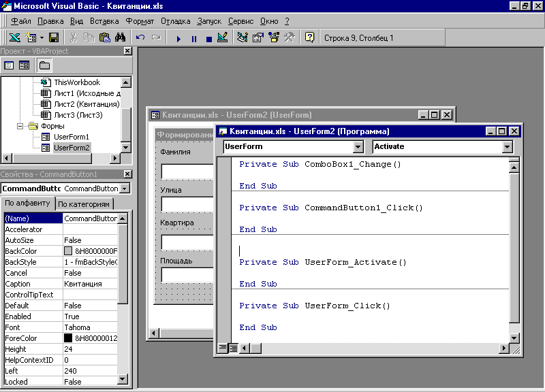Click project tree scrollbar up arrow
545x392 pixels.
126,82
